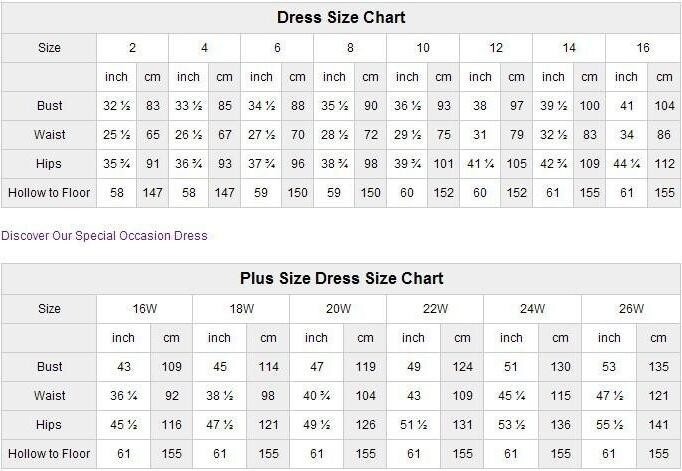Open the Discover Our Special Occasion Dress link
The image size is (682, 471).
pyautogui.click(x=105, y=236)
